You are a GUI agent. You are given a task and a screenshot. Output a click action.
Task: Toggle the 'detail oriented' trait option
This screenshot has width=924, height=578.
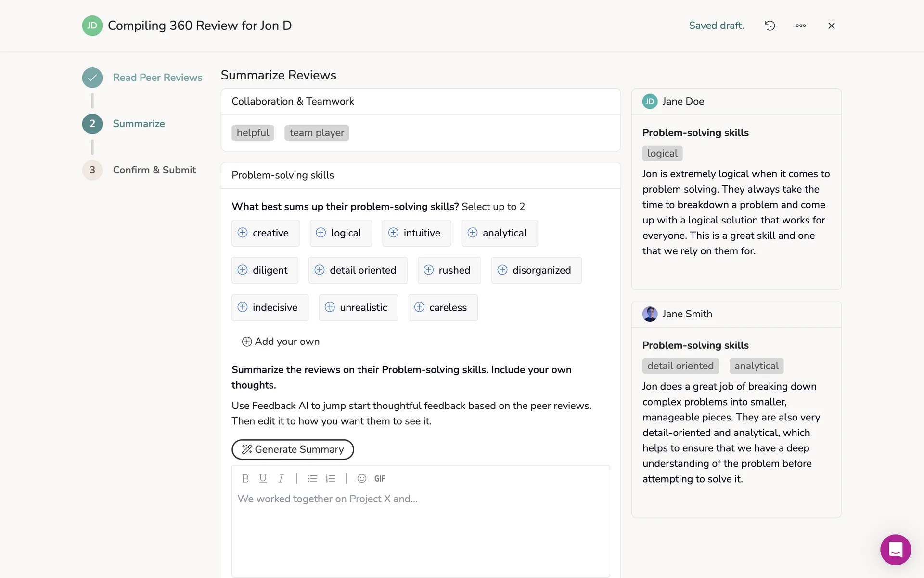pyautogui.click(x=358, y=270)
